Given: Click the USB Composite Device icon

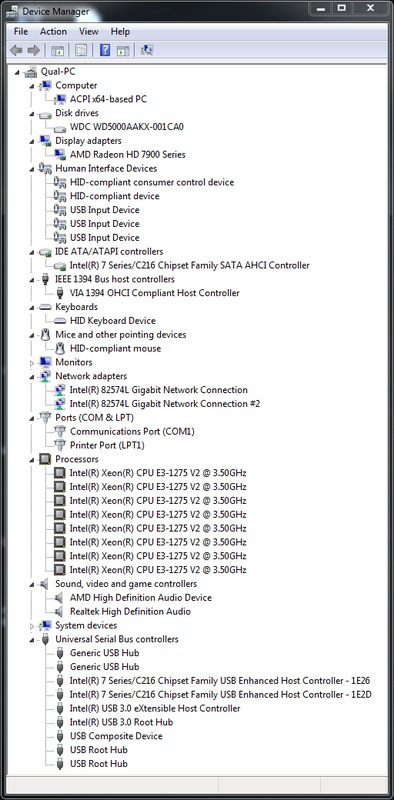Looking at the screenshot, I should pos(60,736).
